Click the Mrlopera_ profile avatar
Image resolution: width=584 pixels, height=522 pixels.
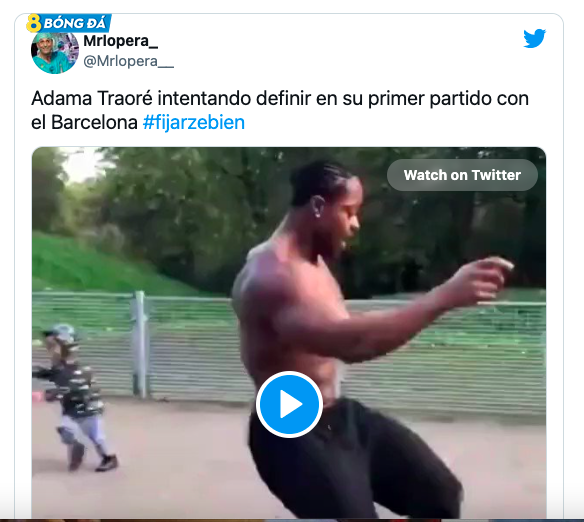[x=55, y=50]
